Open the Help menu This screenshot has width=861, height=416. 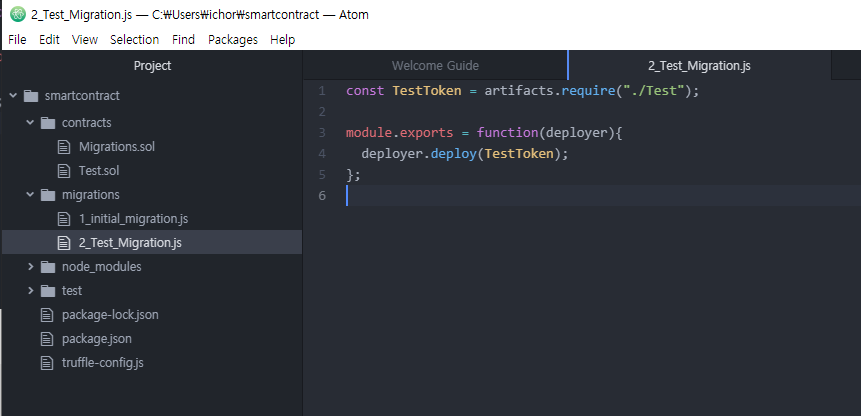point(282,40)
